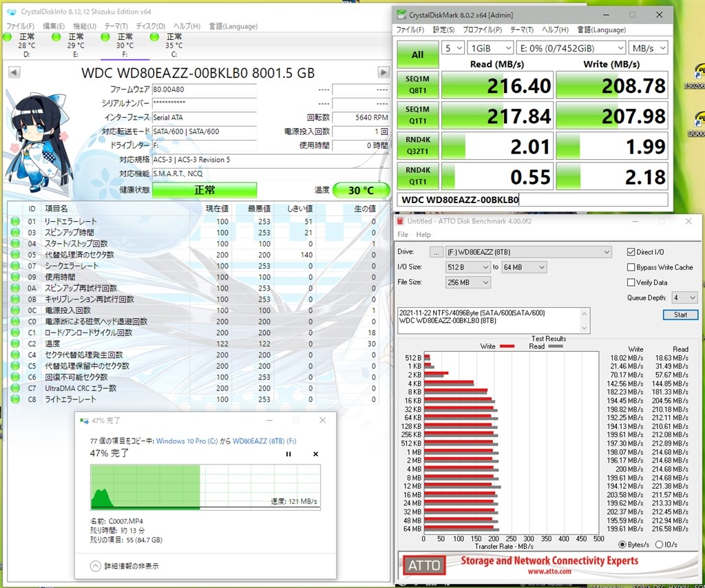This screenshot has height=588, width=705.
Task: Enable Bypass Write Cache in ATTO
Action: click(x=631, y=267)
